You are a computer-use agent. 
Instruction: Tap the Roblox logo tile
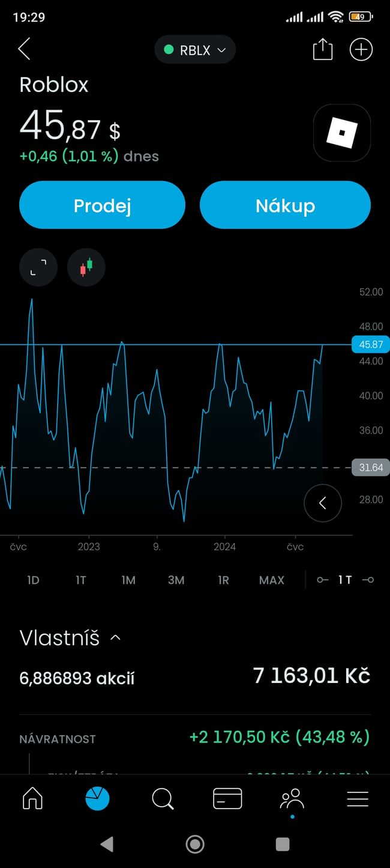(341, 133)
